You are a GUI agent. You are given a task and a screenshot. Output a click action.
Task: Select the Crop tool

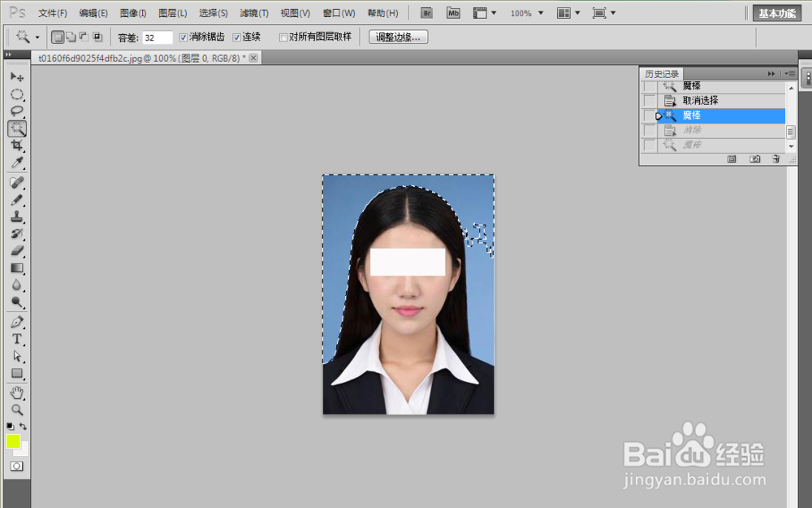[17, 145]
